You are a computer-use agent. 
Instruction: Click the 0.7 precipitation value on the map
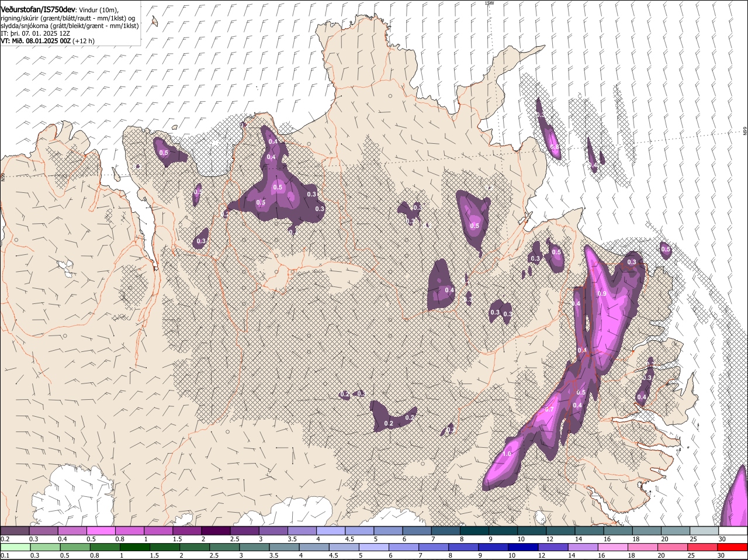(x=549, y=410)
